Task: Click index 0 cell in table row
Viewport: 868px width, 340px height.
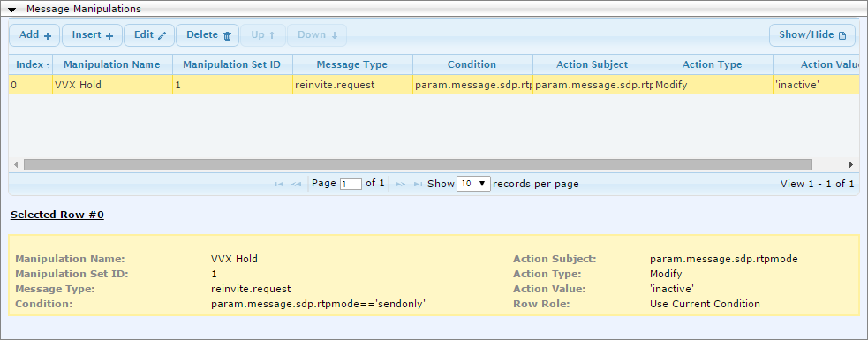Action: [30, 86]
